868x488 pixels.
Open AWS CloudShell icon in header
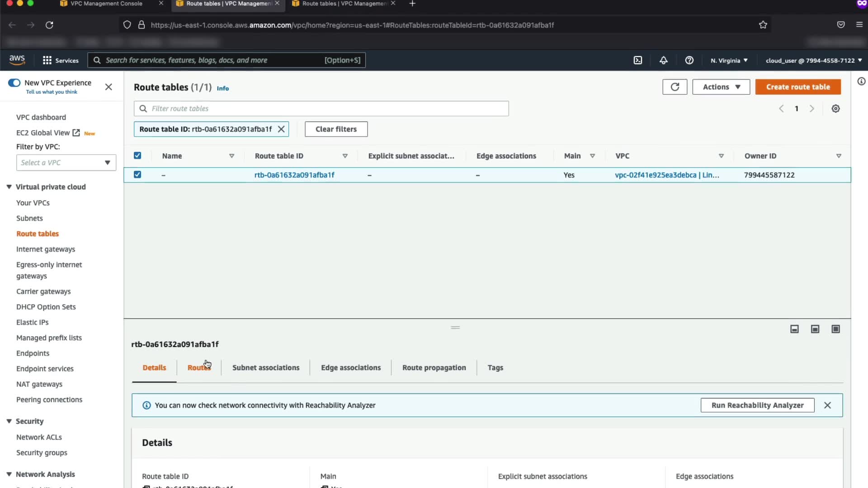637,60
